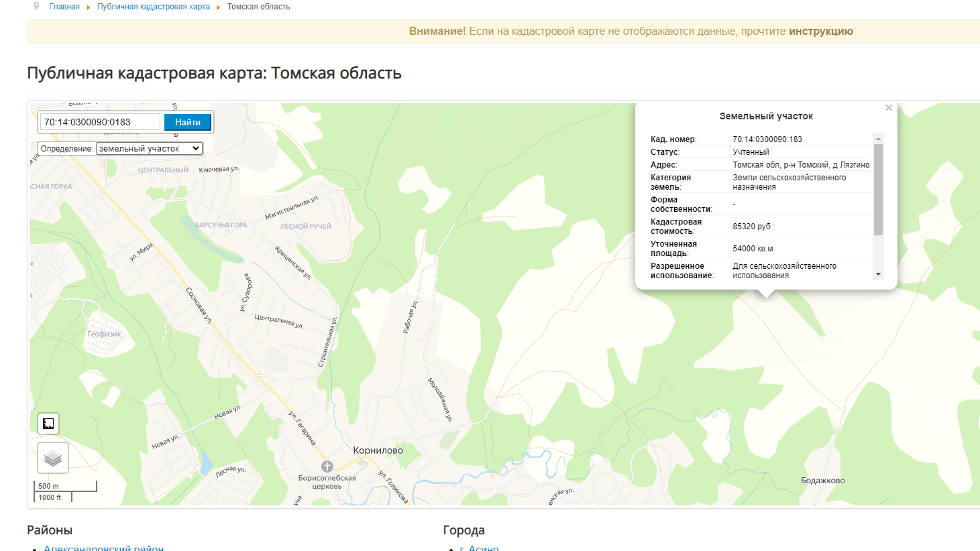Open Публичная кадастровая карта breadcrumb
This screenshot has width=980, height=551.
click(153, 7)
